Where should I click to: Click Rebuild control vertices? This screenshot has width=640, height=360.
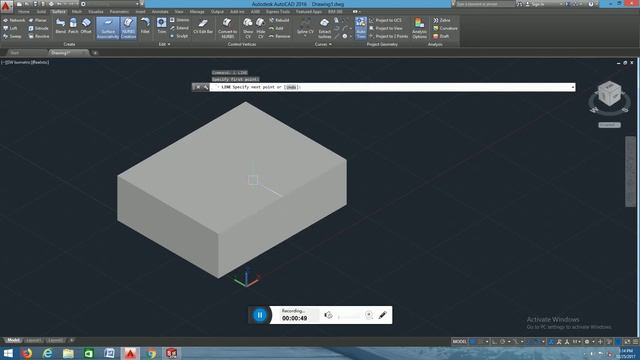[279, 20]
